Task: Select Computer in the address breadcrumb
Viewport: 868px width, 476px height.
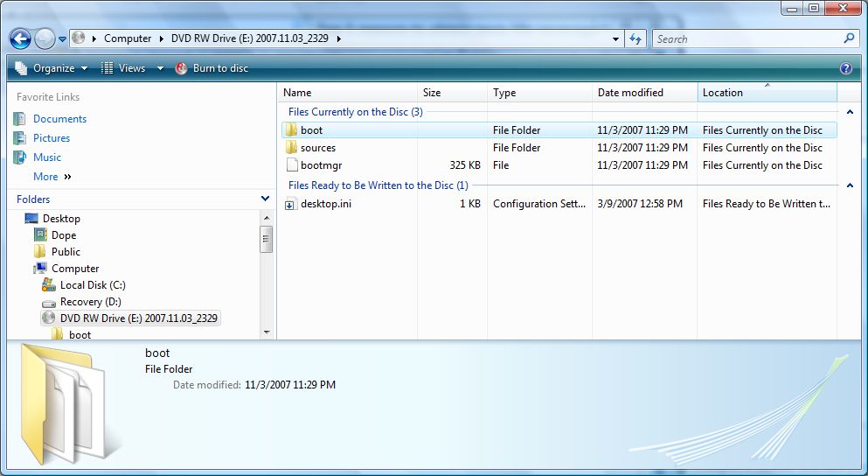Action: [x=128, y=38]
